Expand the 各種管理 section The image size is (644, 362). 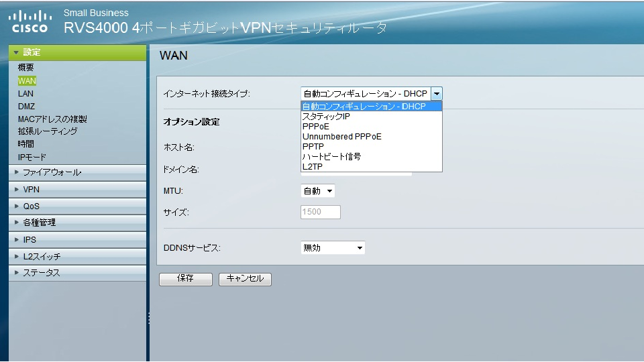(77, 223)
